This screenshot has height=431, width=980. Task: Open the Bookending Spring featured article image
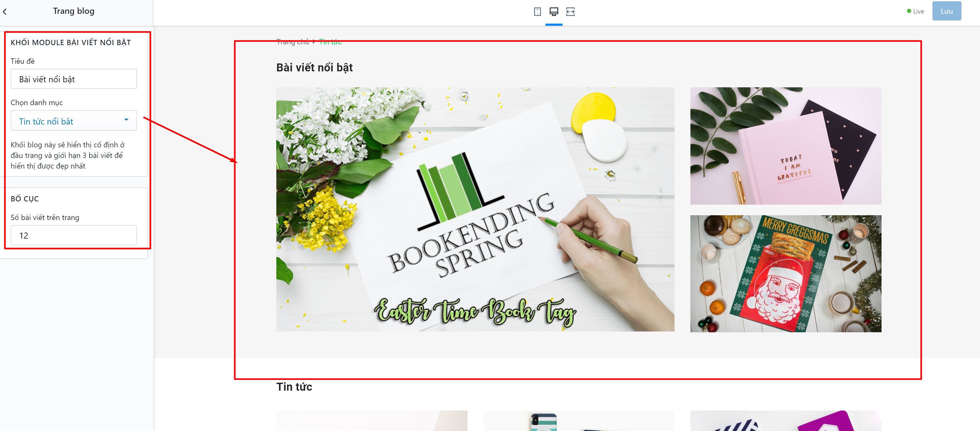(475, 209)
